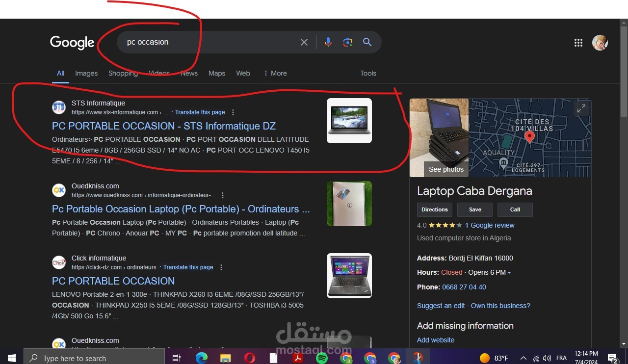Screen dimensions: 628x364
Task: Switch to the Images tab
Action: [x=86, y=73]
